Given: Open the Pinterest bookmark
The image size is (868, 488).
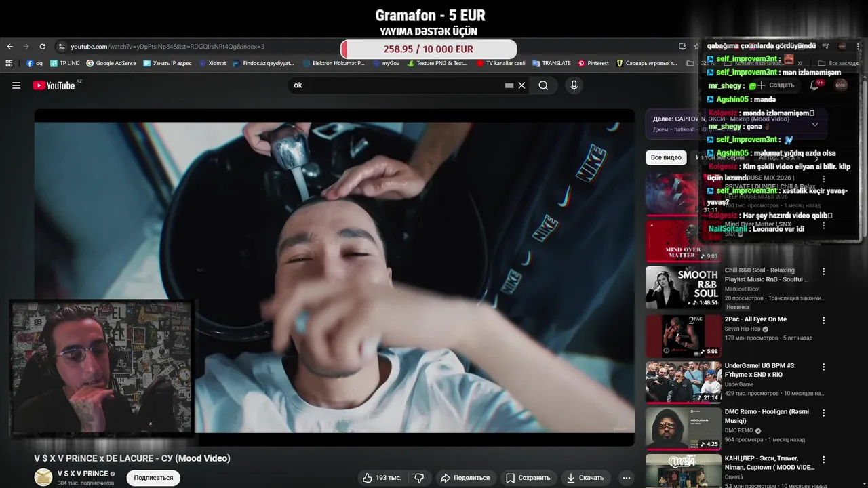Looking at the screenshot, I should point(593,63).
